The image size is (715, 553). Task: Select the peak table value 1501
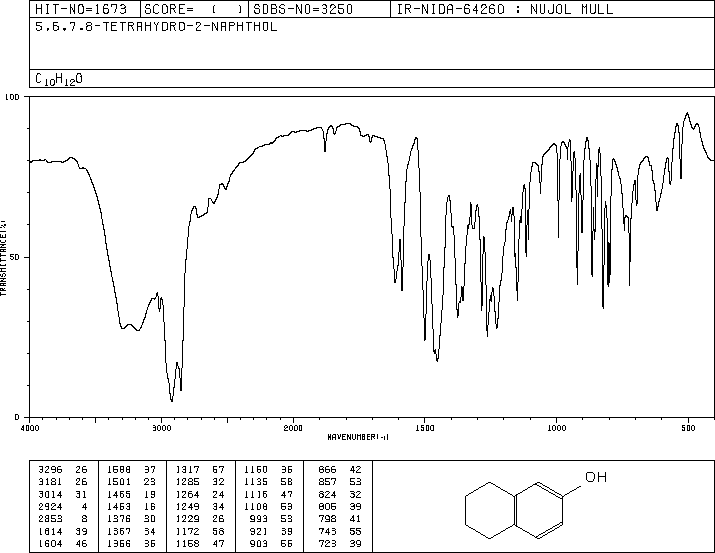(x=119, y=482)
